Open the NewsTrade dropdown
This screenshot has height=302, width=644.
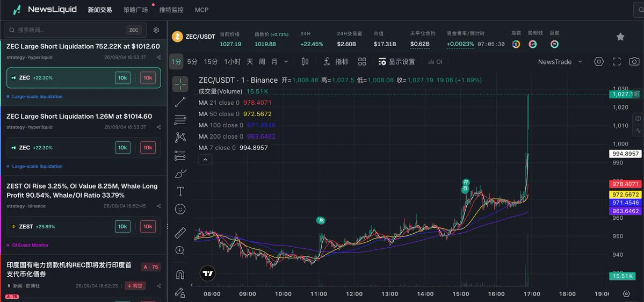coord(560,62)
